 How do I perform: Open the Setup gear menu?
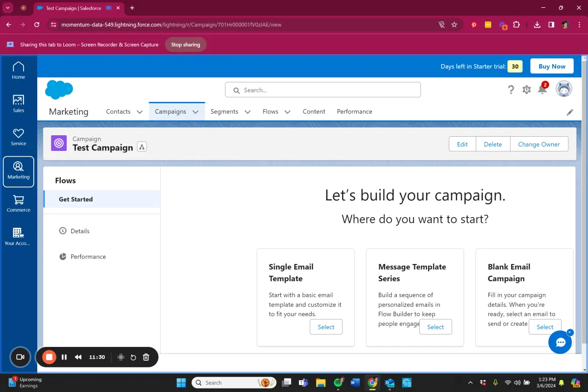point(526,90)
